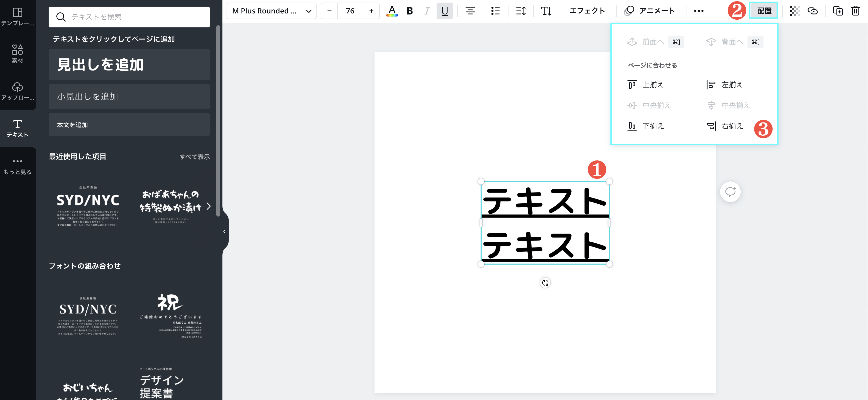Open the text color picker
The height and width of the screenshot is (400, 868).
(392, 11)
